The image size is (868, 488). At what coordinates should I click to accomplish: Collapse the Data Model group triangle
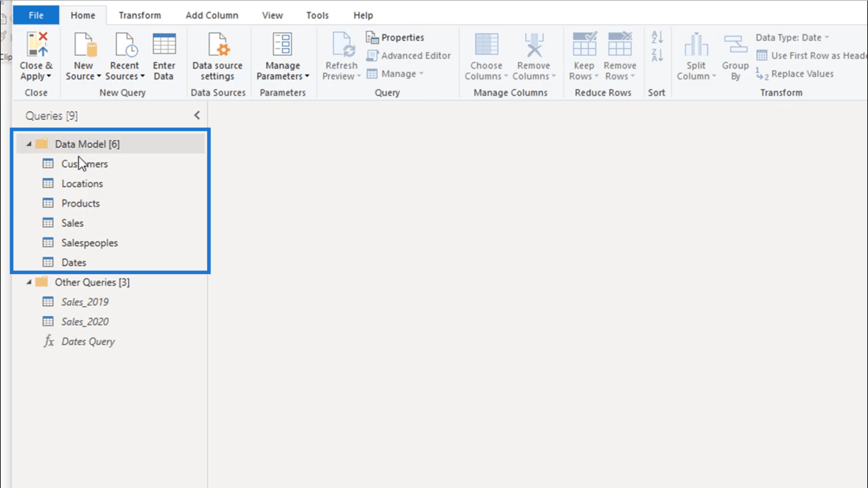click(29, 144)
